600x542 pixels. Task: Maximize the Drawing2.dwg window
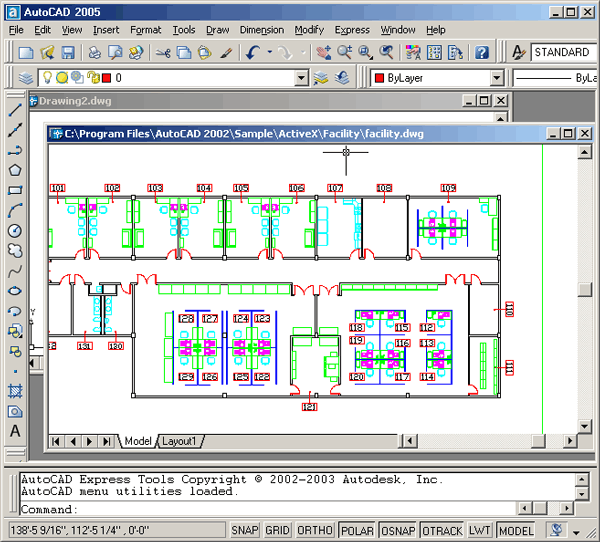[x=484, y=101]
